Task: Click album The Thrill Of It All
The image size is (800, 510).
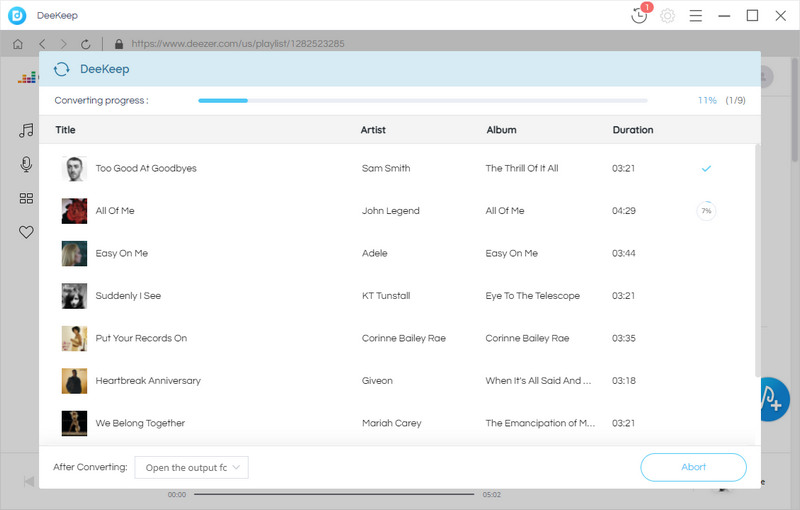Action: click(521, 168)
